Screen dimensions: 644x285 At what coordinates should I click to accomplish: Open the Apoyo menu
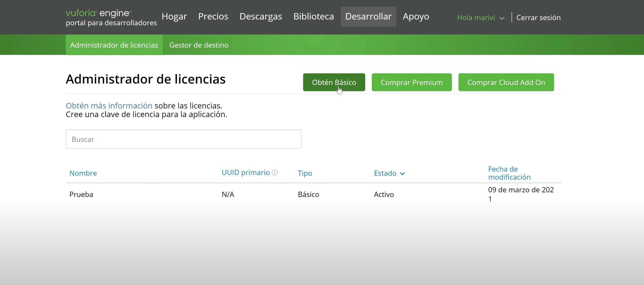(x=416, y=16)
